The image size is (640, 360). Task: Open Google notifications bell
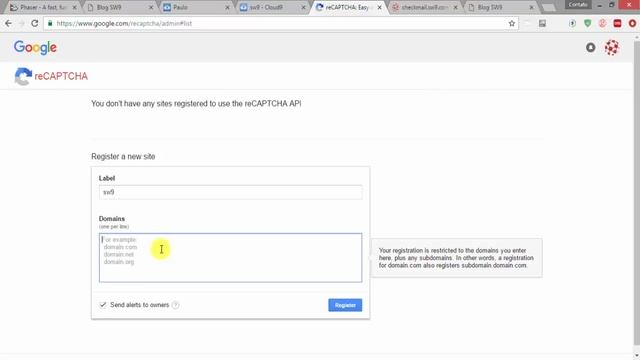pyautogui.click(x=590, y=48)
